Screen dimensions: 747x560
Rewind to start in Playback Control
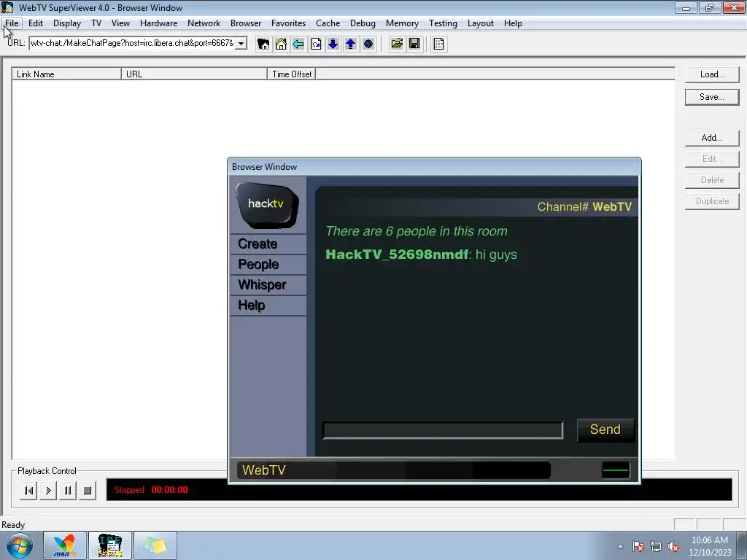pos(28,491)
